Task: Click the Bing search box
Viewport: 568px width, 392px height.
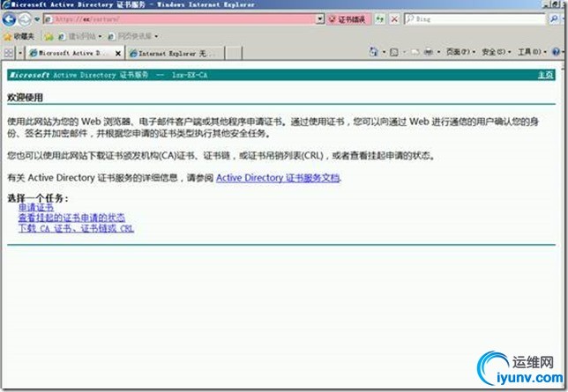Action: (x=475, y=18)
